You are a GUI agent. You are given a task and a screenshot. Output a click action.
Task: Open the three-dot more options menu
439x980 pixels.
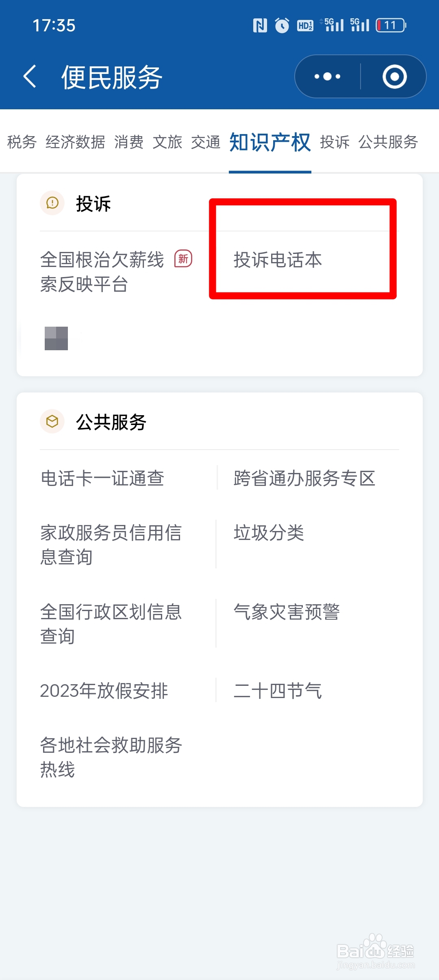pos(327,76)
